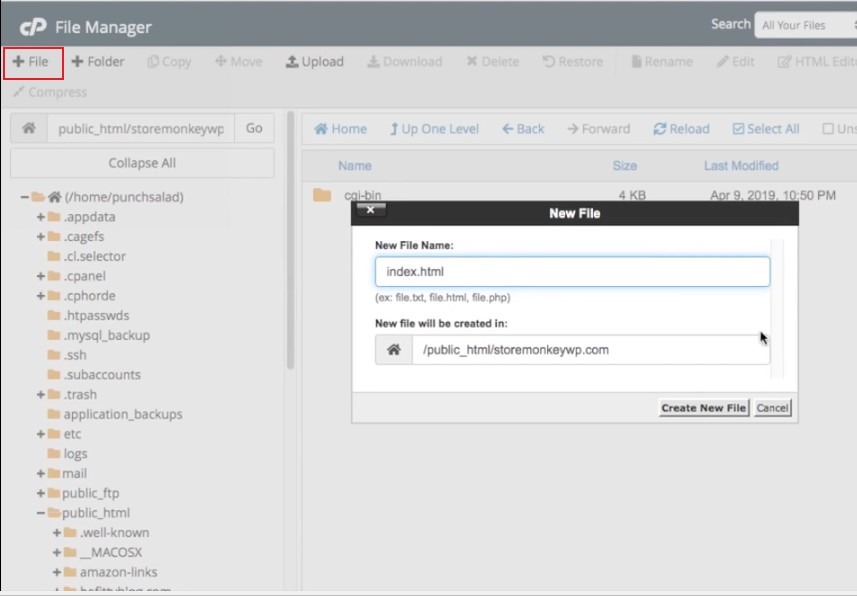Click the Restore toolbar button
The image size is (857, 596).
point(573,62)
